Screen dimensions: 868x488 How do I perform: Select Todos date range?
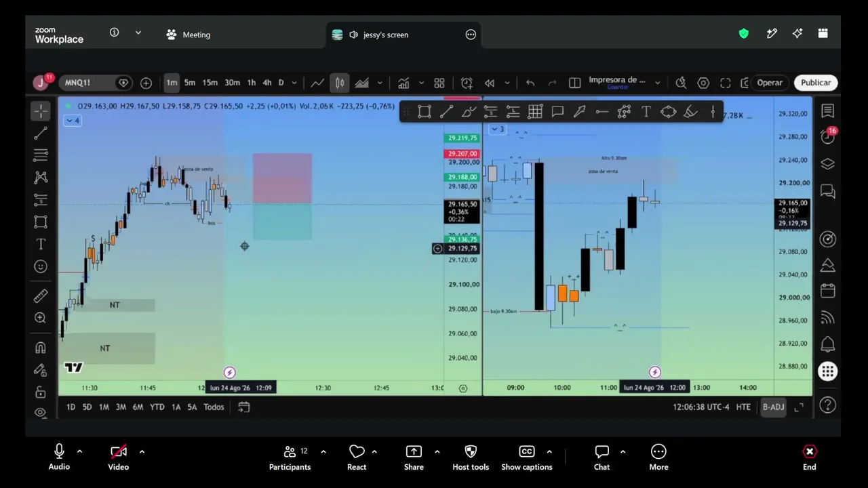214,407
